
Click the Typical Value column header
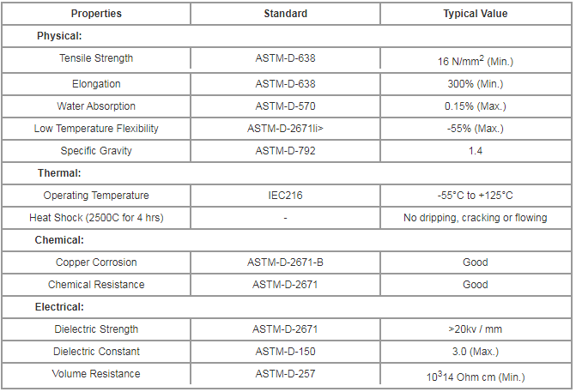(476, 14)
